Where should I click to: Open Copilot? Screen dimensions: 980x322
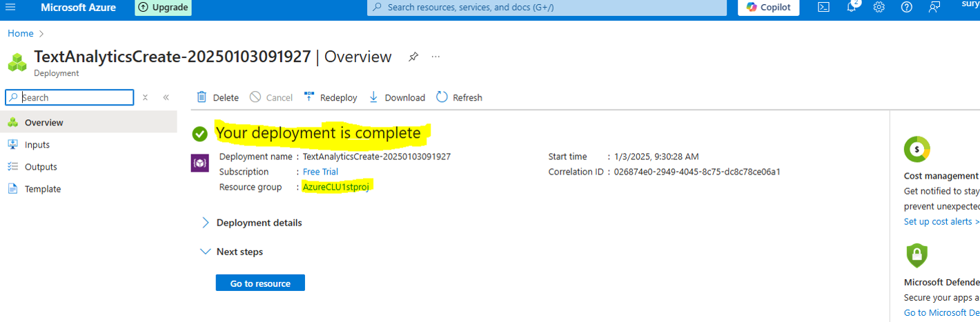[769, 8]
